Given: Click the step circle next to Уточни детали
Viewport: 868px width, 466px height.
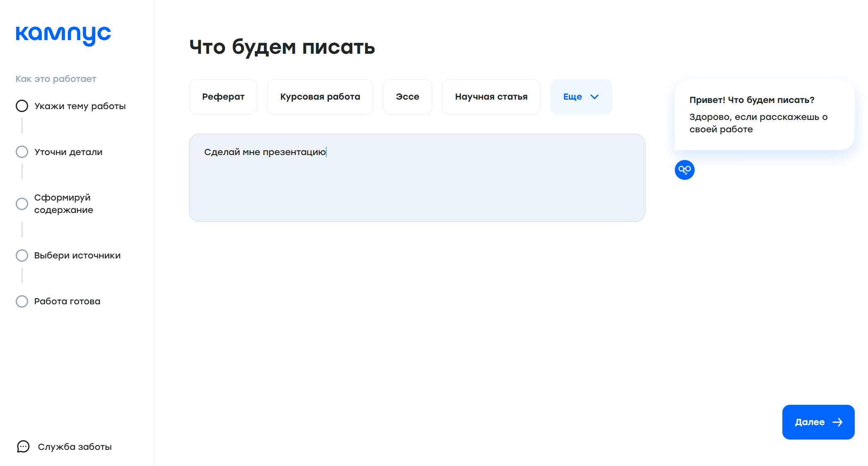Looking at the screenshot, I should coord(22,152).
